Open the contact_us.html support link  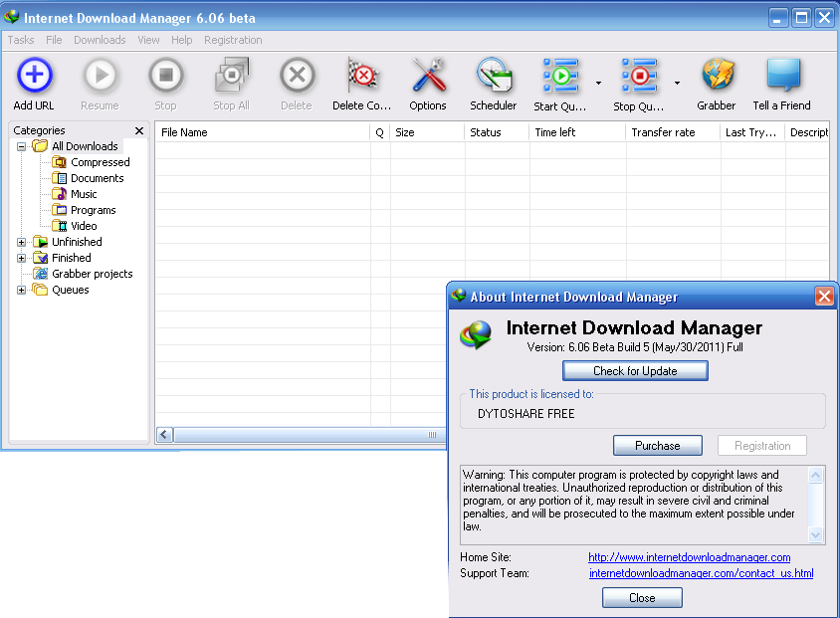pos(701,573)
